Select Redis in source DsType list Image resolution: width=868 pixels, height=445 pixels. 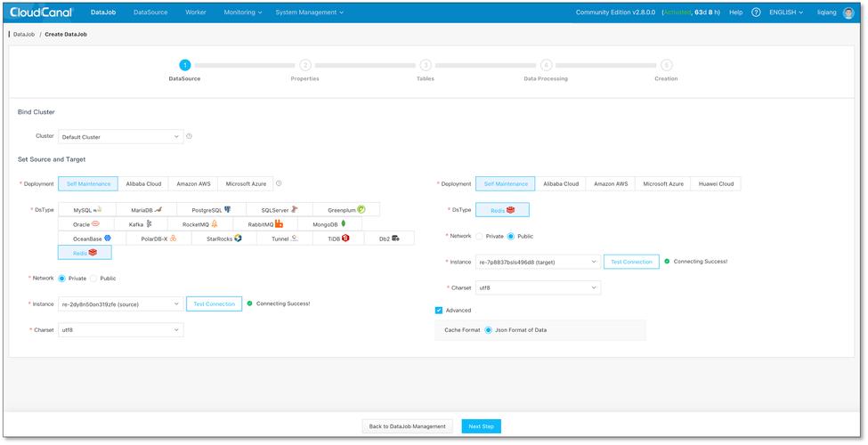[85, 253]
